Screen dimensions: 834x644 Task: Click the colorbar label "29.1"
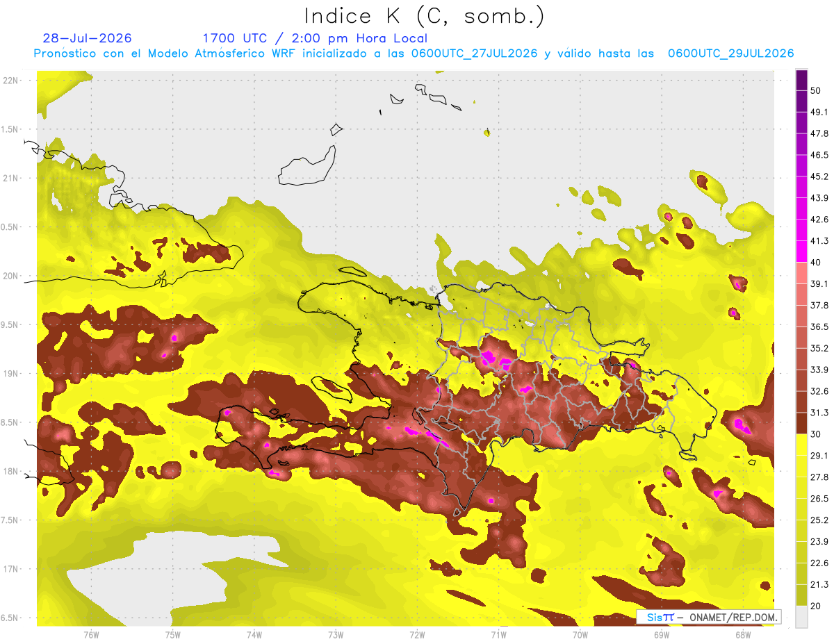coord(819,456)
